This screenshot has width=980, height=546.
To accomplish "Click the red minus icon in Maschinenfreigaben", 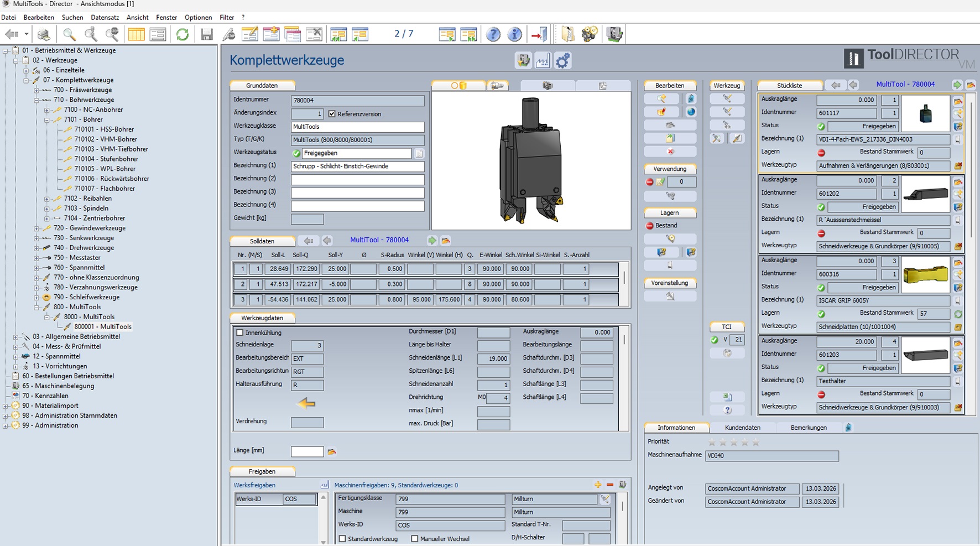I will click(x=610, y=485).
